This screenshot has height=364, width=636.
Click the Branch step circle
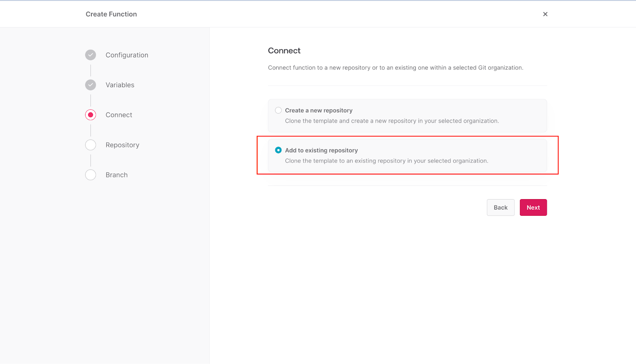tap(91, 175)
